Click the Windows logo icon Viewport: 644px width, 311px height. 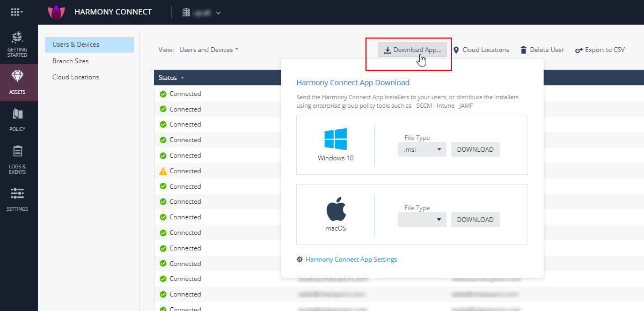click(335, 139)
